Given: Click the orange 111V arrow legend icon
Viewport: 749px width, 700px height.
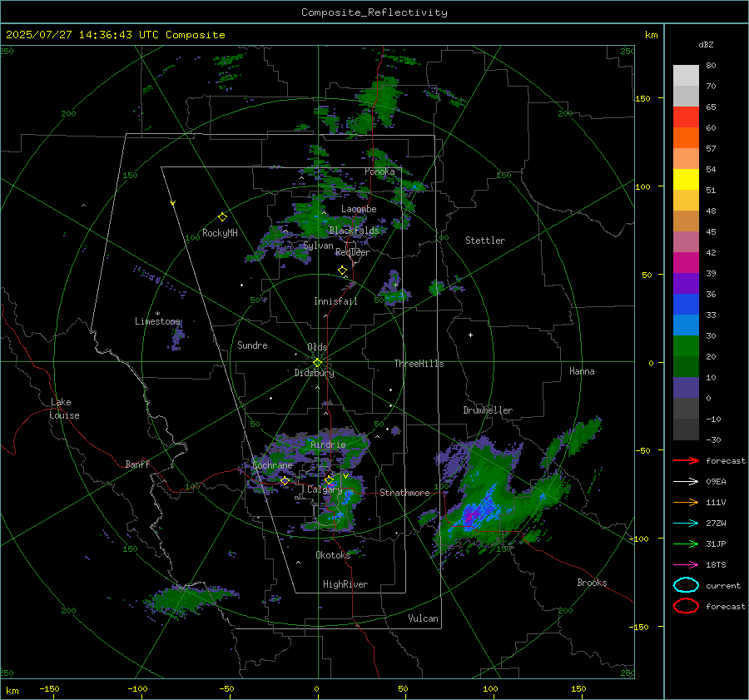Looking at the screenshot, I should pos(686,502).
